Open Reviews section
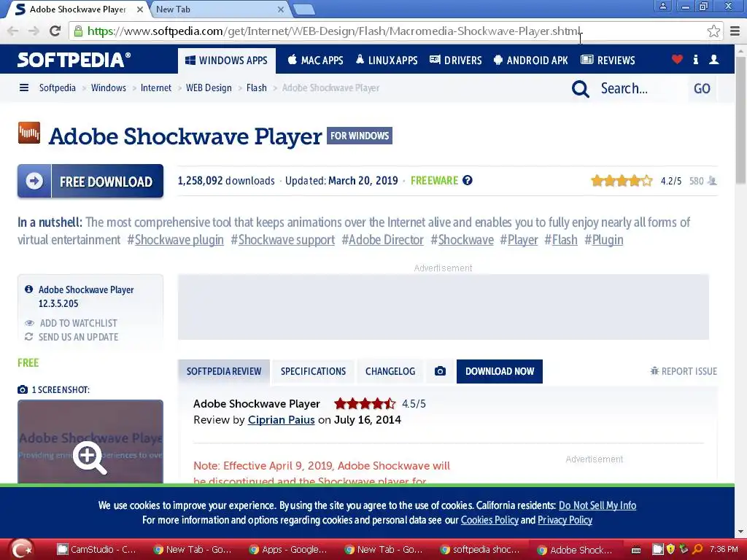Image resolution: width=747 pixels, height=560 pixels. pos(608,61)
